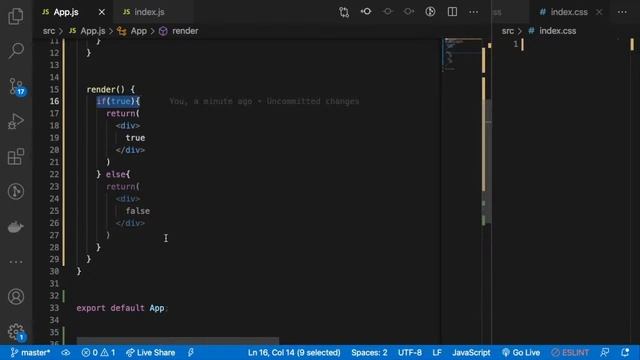Show additional views ellipsis in activity bar
640x360 pixels.
point(16,262)
